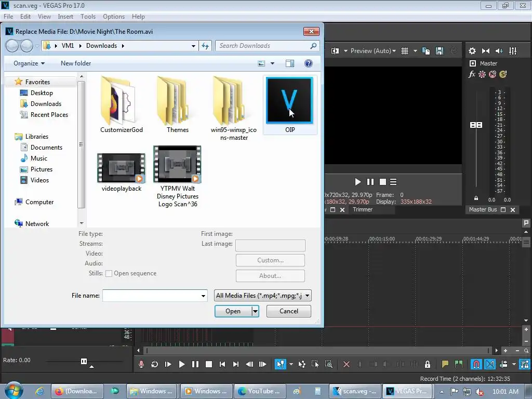Check the Open sequence checkbox
Viewport: 532px width, 399px height.
pos(109,273)
